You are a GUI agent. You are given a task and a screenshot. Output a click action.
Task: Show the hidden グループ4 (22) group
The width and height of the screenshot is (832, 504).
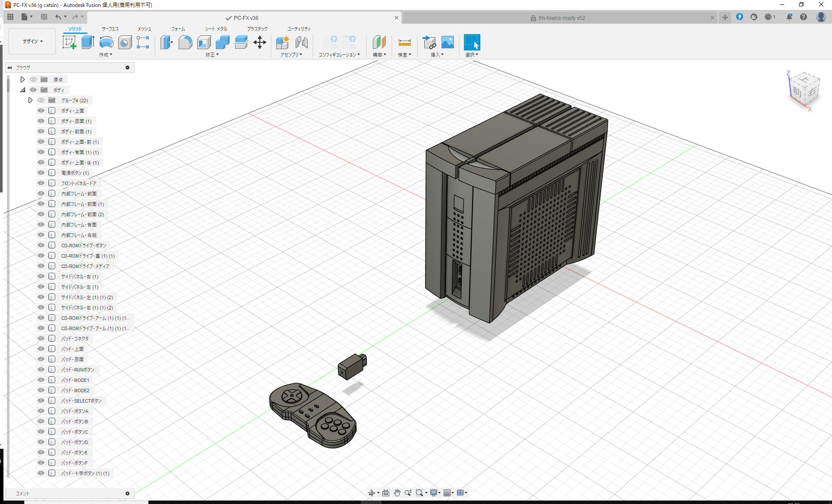(41, 100)
